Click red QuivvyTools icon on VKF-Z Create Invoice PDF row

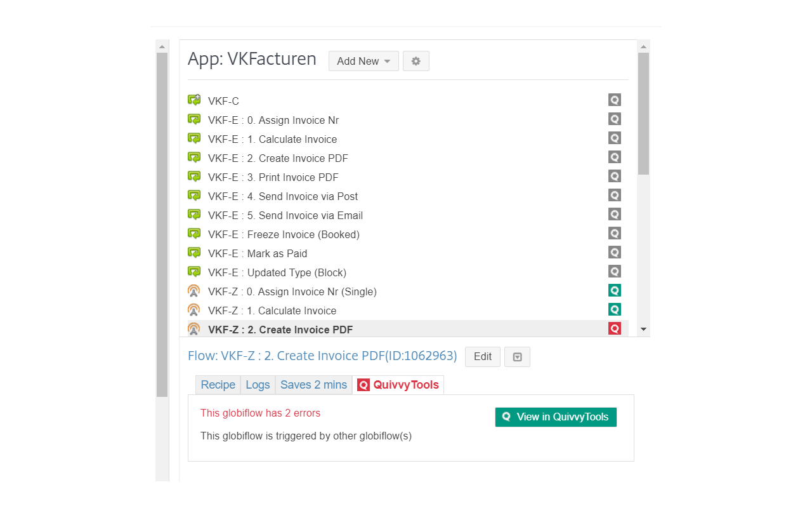coord(615,328)
